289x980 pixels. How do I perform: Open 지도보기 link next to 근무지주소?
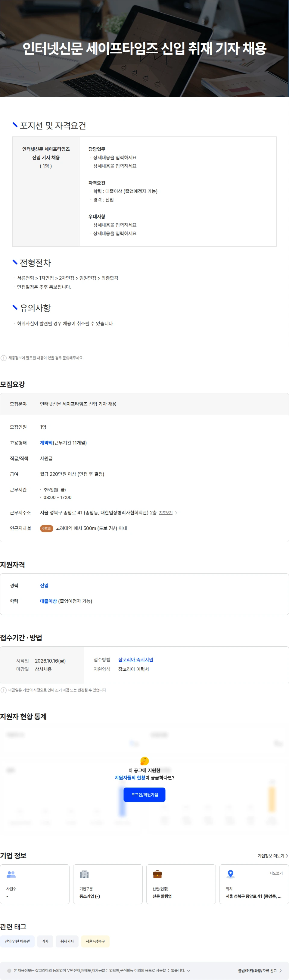pos(166,513)
